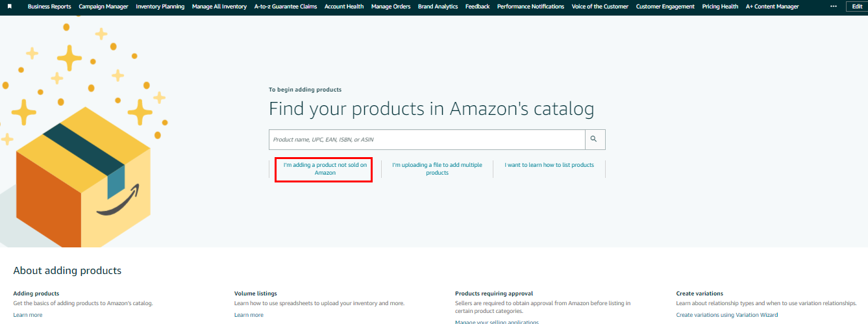
Task: Open the three-dots more menu
Action: click(834, 6)
